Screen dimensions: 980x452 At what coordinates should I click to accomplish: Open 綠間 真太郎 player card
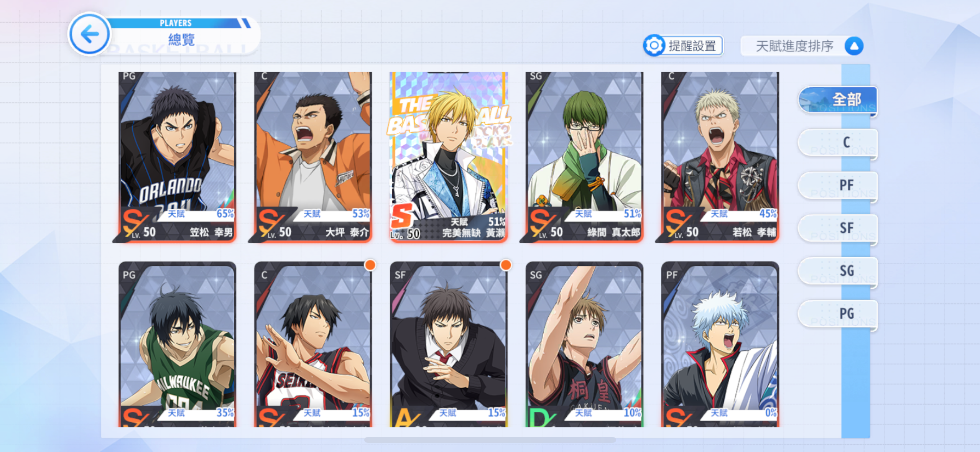click(x=584, y=156)
